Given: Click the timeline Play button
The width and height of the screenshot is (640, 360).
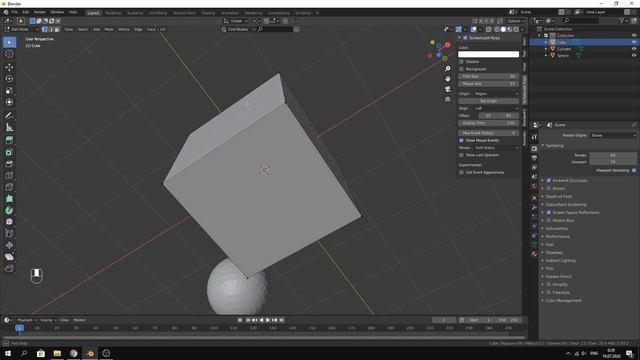Looking at the screenshot, I should pyautogui.click(x=268, y=320).
